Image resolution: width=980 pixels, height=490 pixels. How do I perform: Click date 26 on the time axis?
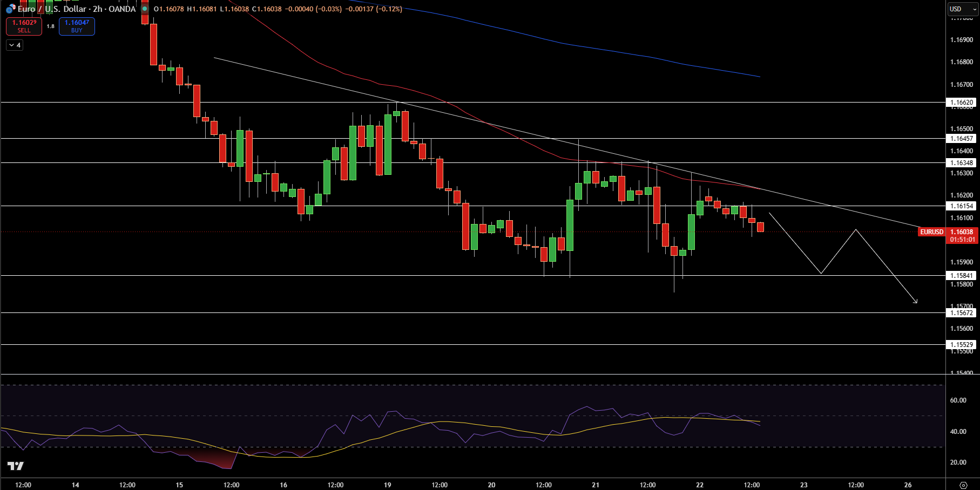coord(908,485)
